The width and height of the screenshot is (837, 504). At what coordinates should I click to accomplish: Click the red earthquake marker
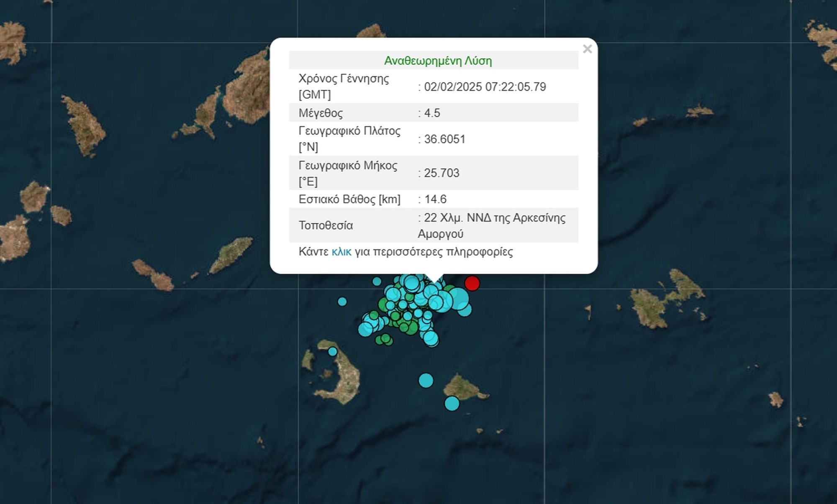[x=472, y=284]
